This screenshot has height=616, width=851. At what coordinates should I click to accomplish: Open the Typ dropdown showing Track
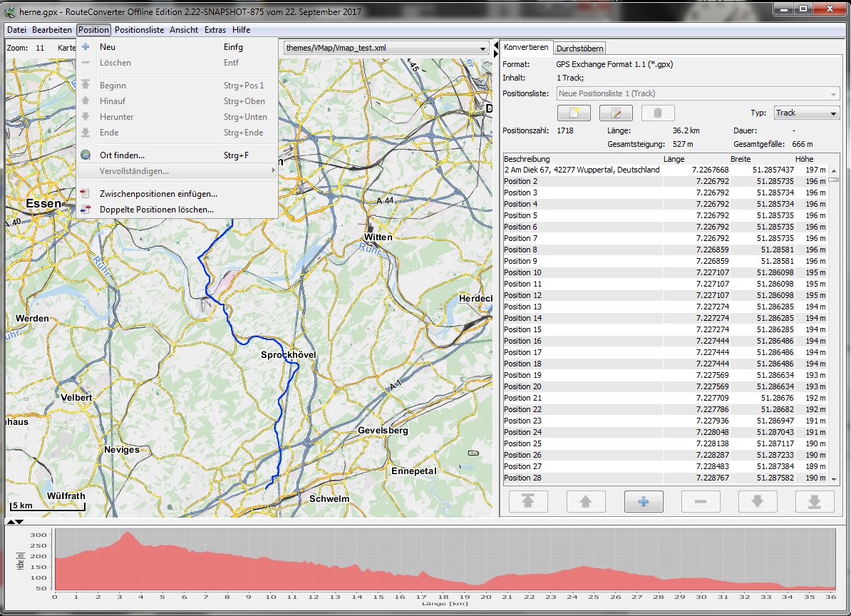coord(808,113)
